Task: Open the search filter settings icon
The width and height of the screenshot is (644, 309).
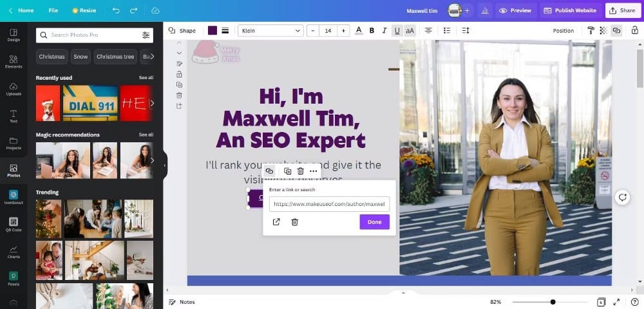Action: tap(146, 35)
